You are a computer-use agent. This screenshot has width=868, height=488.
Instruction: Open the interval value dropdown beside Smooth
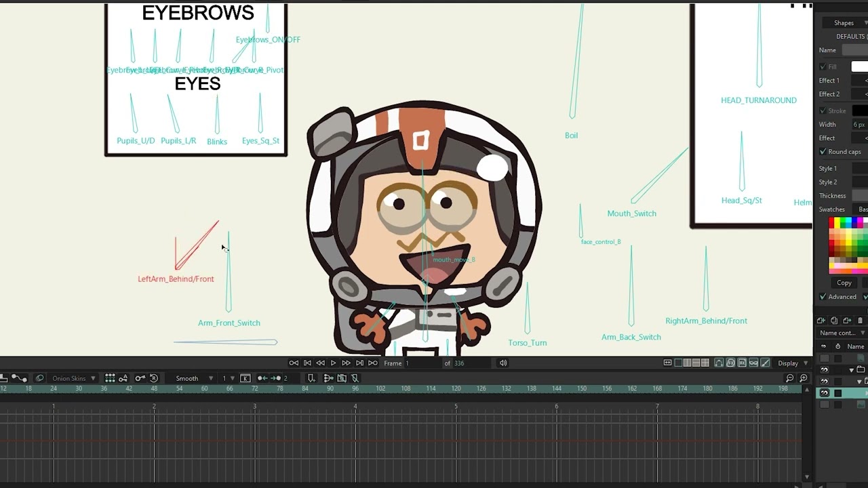pos(228,378)
